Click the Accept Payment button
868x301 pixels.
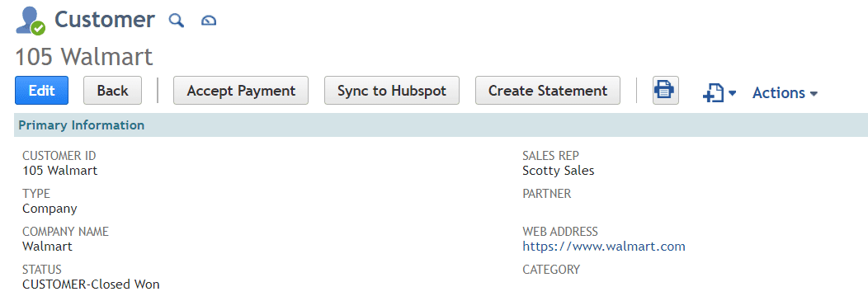241,90
